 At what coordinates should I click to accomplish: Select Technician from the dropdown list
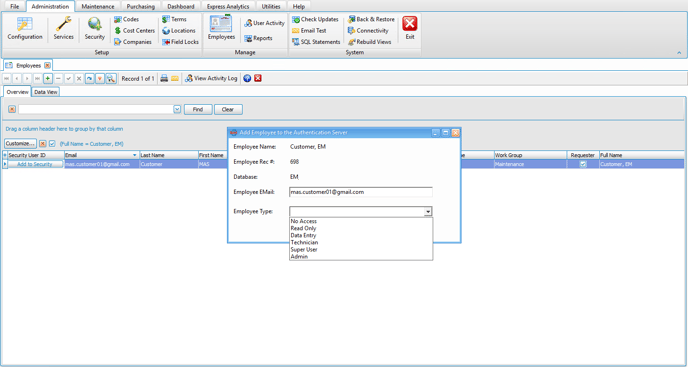(x=304, y=242)
